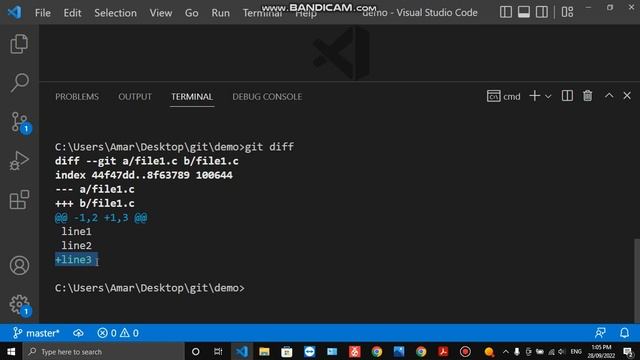
Task: Switch to the PROBLEMS tab
Action: [x=77, y=97]
